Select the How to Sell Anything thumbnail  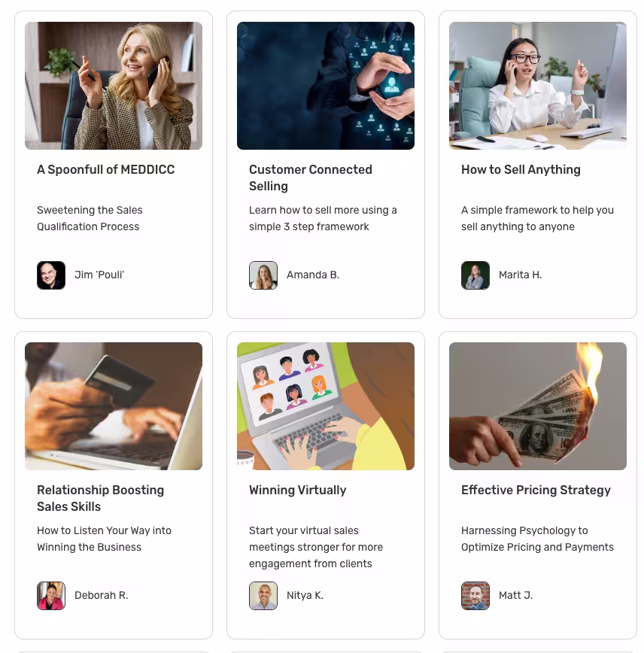[x=538, y=86]
